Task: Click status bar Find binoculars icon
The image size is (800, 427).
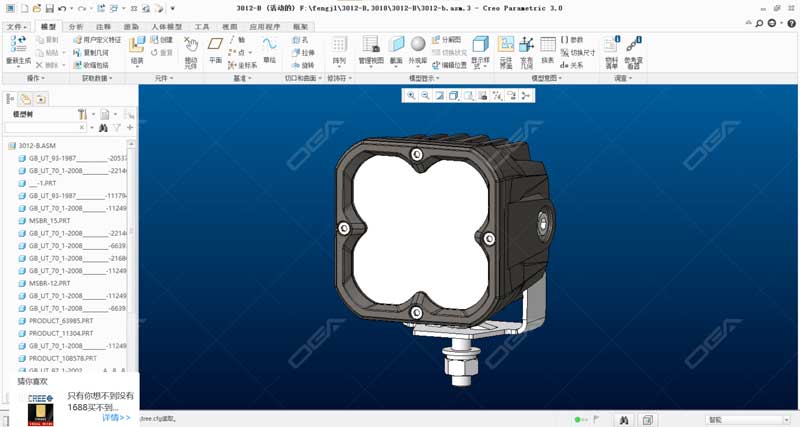Action: [623, 420]
